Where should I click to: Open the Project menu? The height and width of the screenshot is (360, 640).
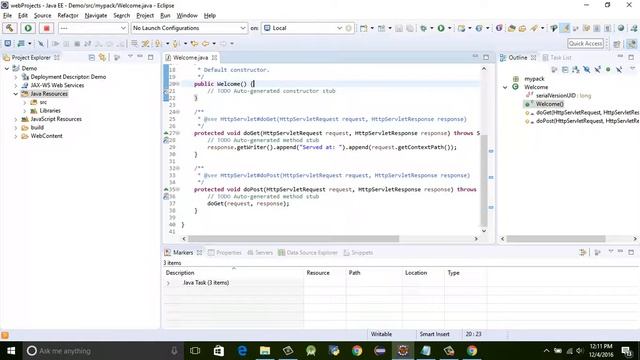pyautogui.click(x=145, y=16)
